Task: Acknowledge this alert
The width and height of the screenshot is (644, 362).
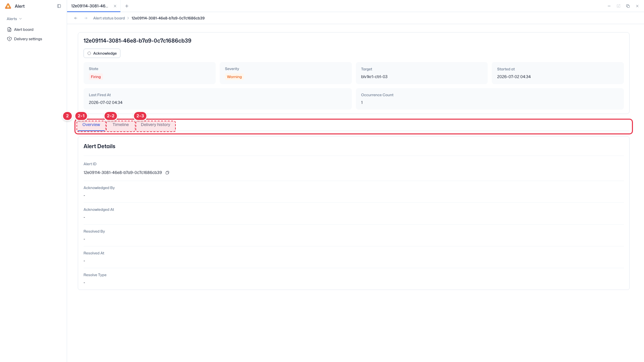Action: (102, 53)
